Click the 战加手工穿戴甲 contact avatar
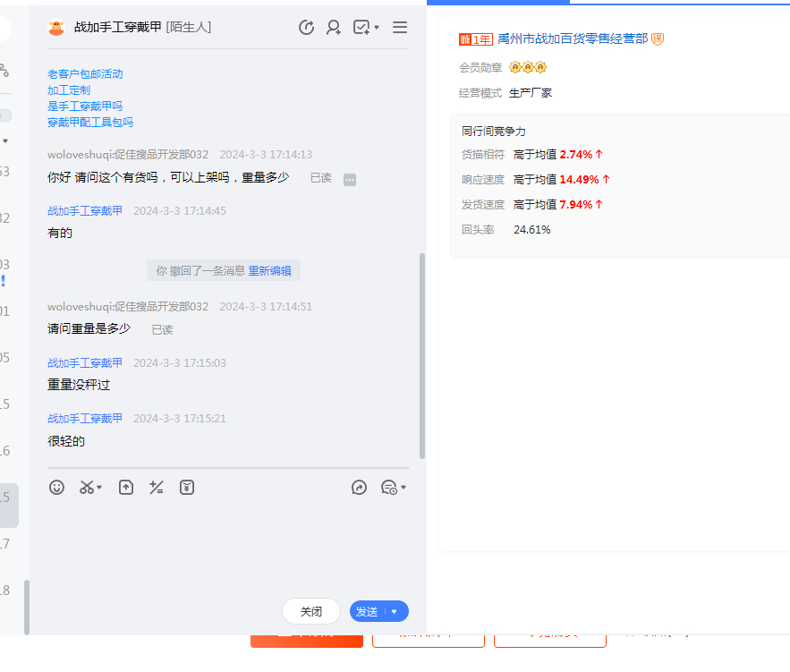This screenshot has height=672, width=790. (56, 28)
